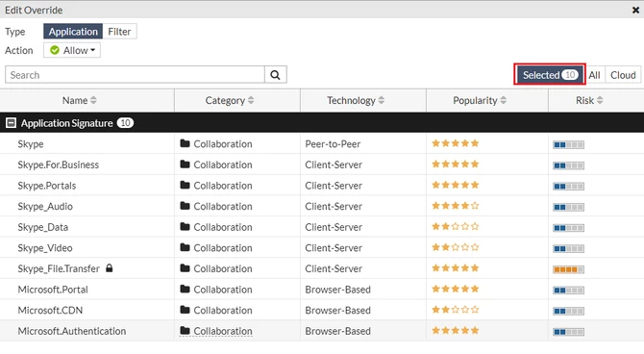This screenshot has height=354, width=644.
Task: Click the folder icon in Skype_Video row
Action: [185, 247]
